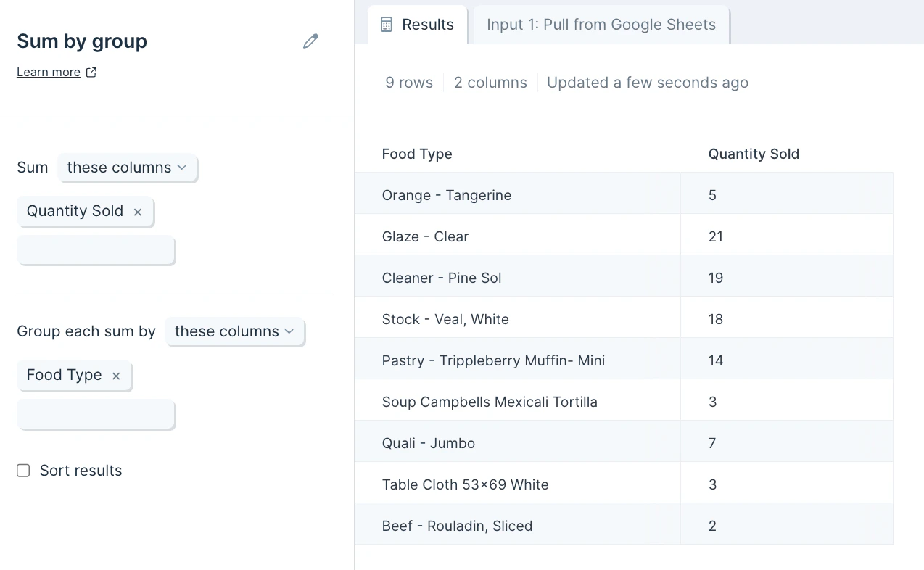Expand the Group each sum by dropdown
The image size is (924, 570).
point(234,331)
